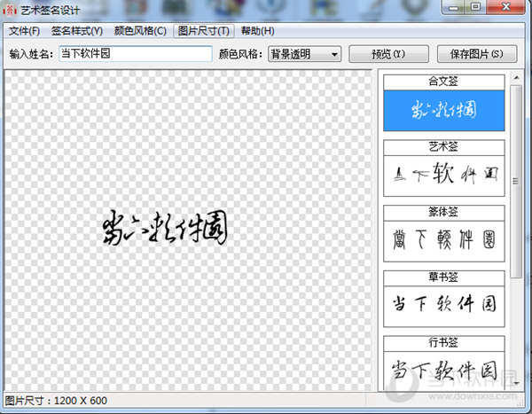Open the 帮助(H) menu
Screen dimensions: 532x414
[x=258, y=31]
